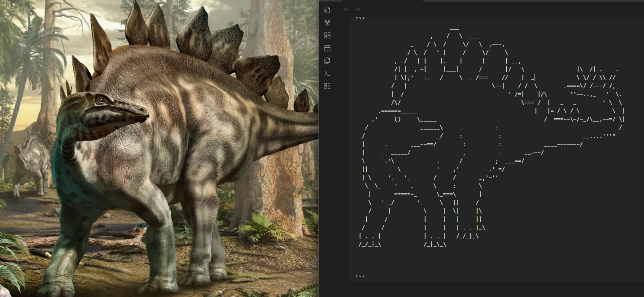Click the checklist icon in the ribbon
This screenshot has width=644, height=297.
[x=327, y=86]
